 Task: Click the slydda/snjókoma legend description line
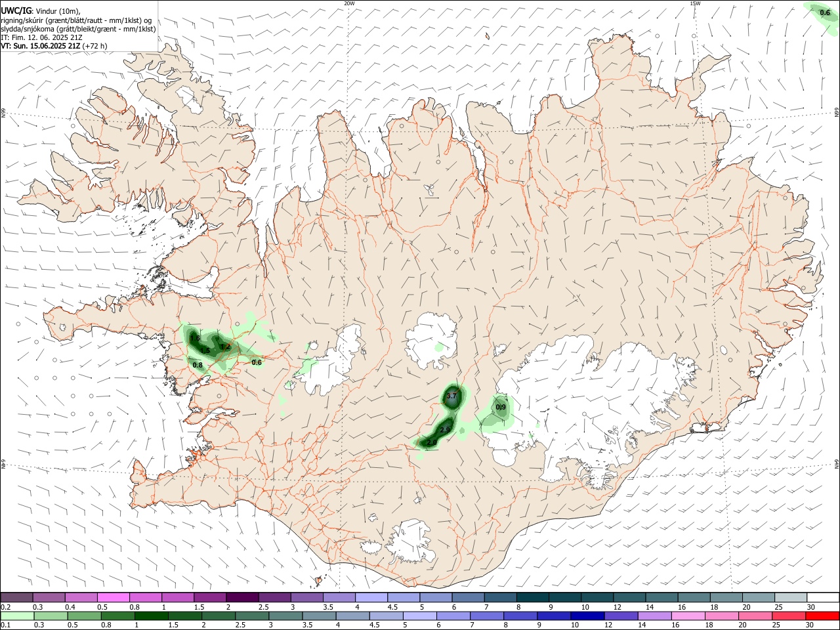click(78, 29)
